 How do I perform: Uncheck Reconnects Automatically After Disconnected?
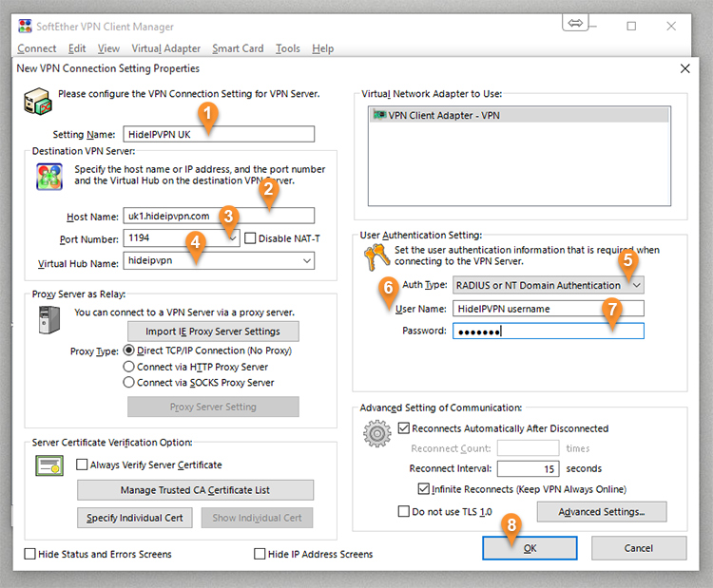[x=403, y=428]
